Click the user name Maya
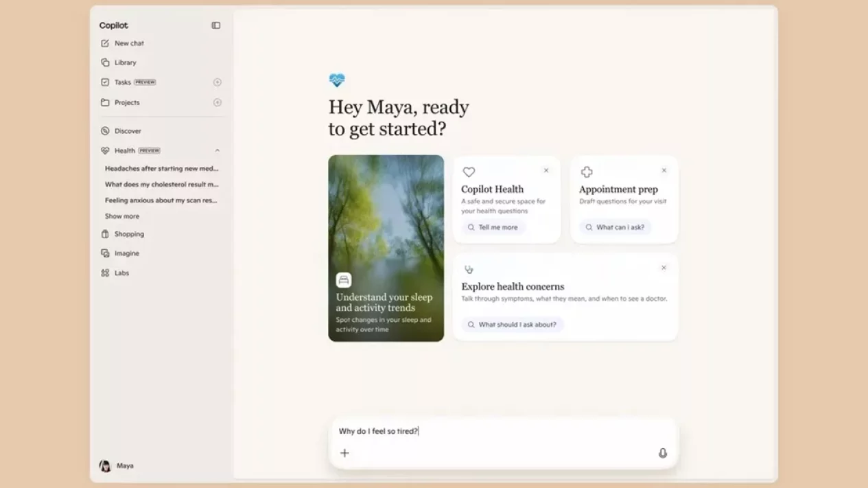 [125, 466]
